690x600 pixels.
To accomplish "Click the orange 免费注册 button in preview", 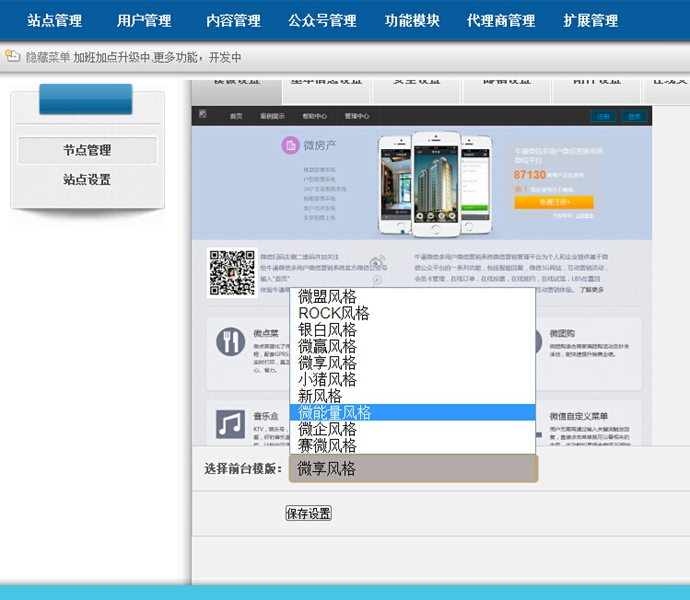I will (x=554, y=202).
